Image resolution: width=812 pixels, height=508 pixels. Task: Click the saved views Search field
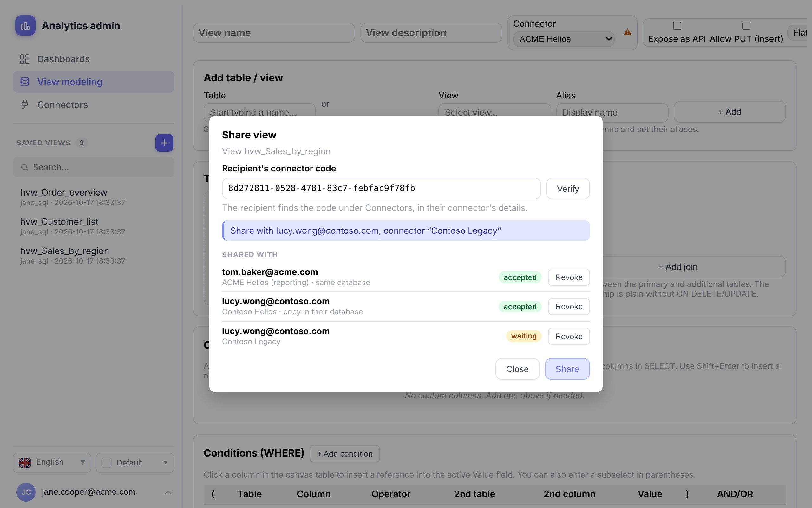tap(94, 167)
